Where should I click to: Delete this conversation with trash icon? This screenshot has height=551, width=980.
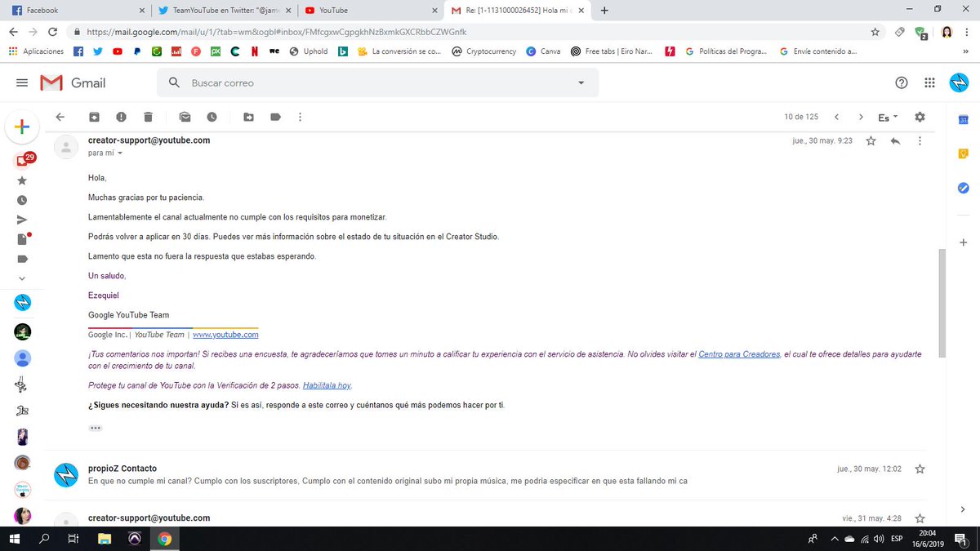click(148, 117)
